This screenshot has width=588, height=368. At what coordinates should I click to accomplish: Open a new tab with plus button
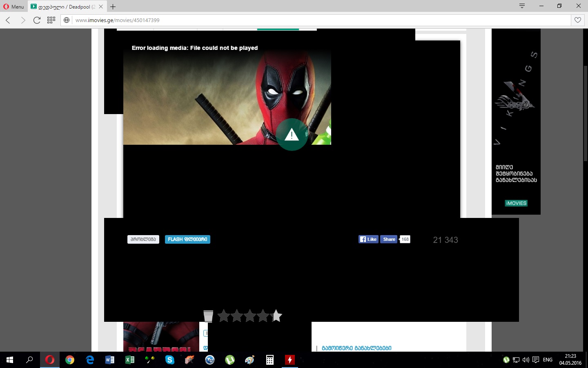coord(113,7)
